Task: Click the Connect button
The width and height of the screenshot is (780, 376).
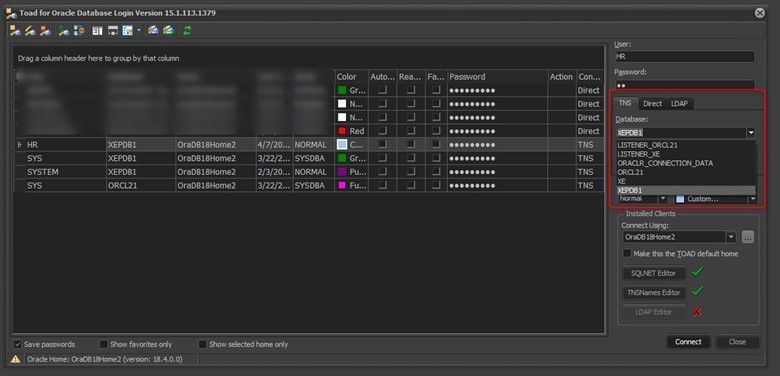Action: [x=688, y=342]
